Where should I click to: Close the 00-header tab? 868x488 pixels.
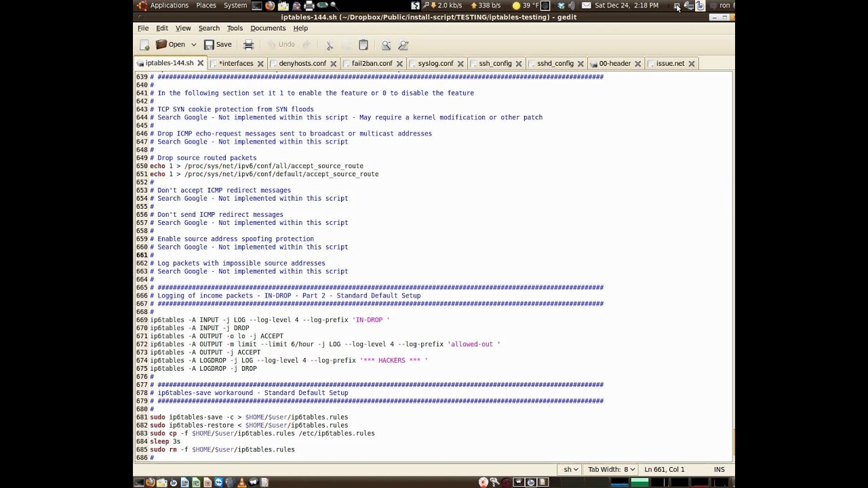(x=638, y=63)
